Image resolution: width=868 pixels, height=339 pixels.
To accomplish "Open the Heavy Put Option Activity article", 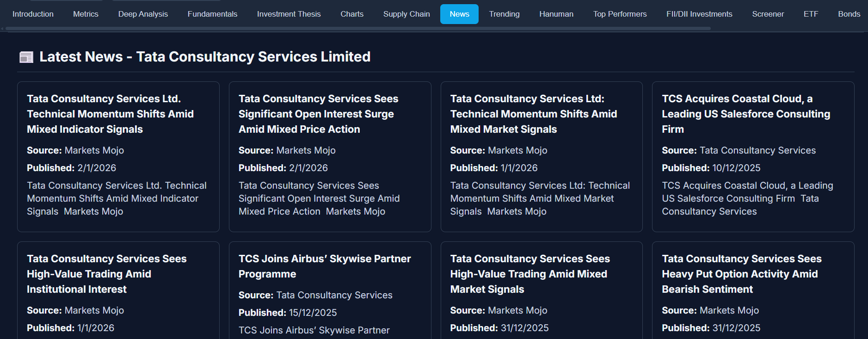I will [x=741, y=274].
